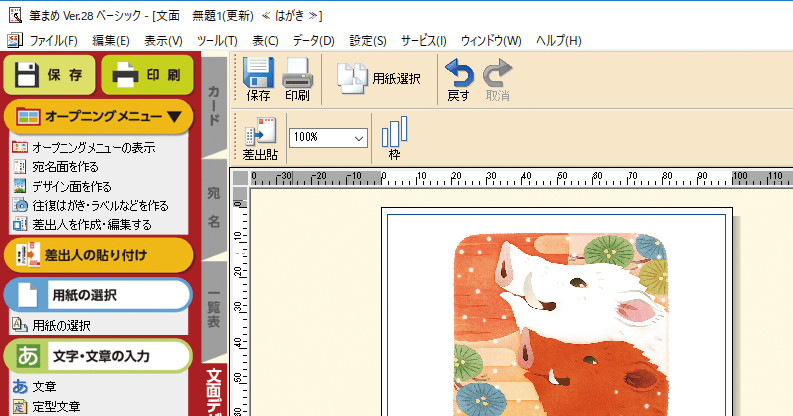This screenshot has height=416, width=793.
Task: Click the 取消 redo arrow icon
Action: coord(498,79)
